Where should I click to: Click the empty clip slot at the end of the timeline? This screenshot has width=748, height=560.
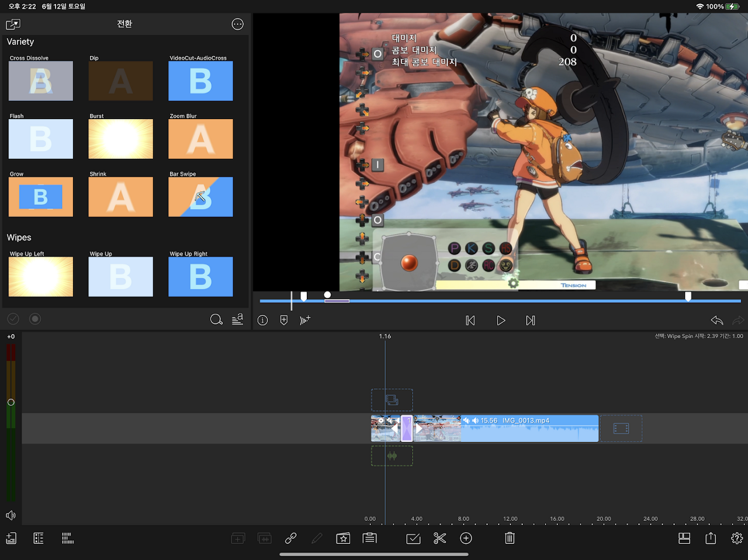tap(621, 429)
